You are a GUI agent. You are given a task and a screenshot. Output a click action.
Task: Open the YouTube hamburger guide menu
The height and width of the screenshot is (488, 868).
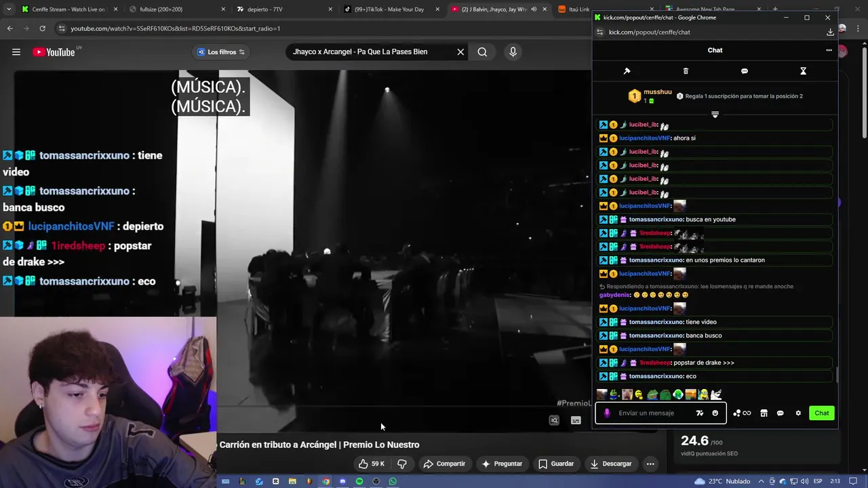pyautogui.click(x=16, y=52)
